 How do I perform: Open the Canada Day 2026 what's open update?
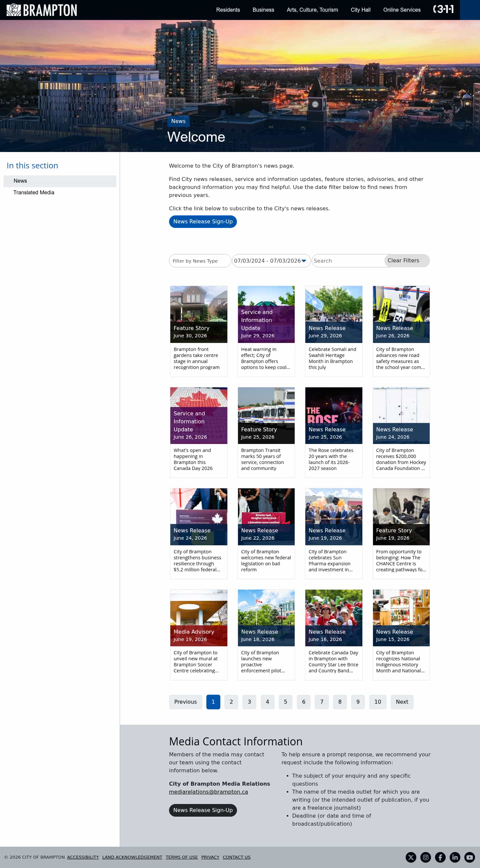[198, 432]
